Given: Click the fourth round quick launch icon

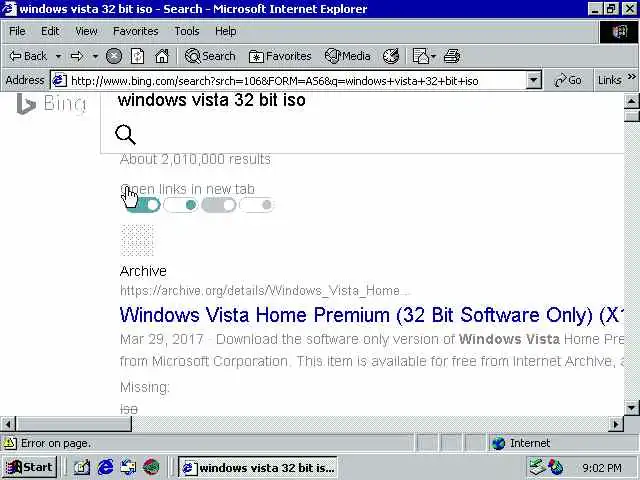Looking at the screenshot, I should click(151, 467).
